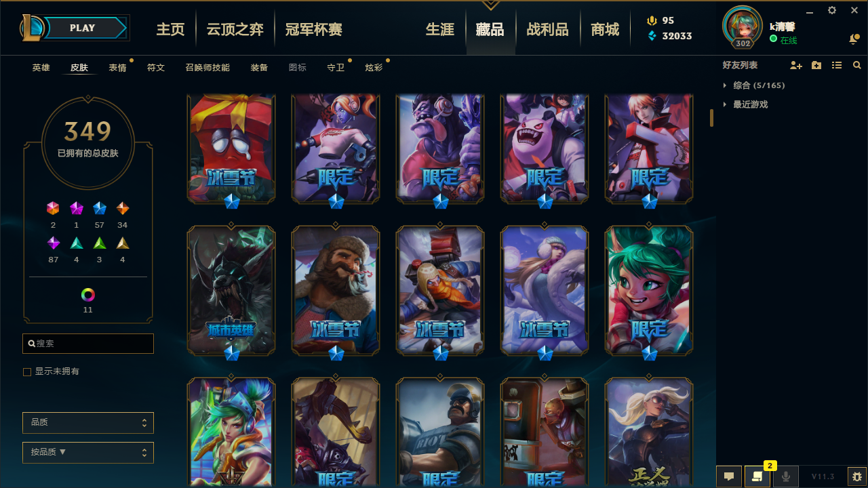Enable the 显示未拥有 checkbox

27,371
